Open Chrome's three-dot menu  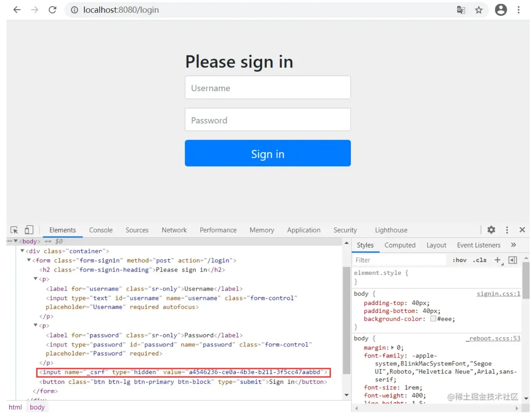coord(518,10)
